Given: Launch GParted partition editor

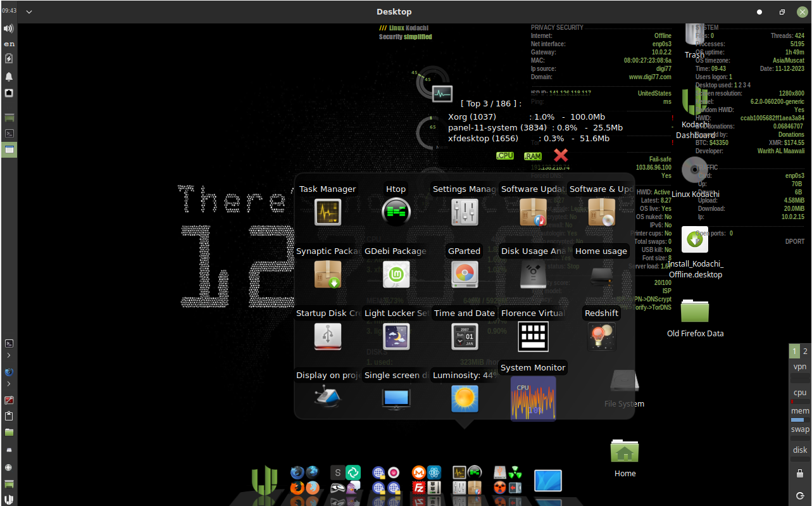Looking at the screenshot, I should [465, 274].
